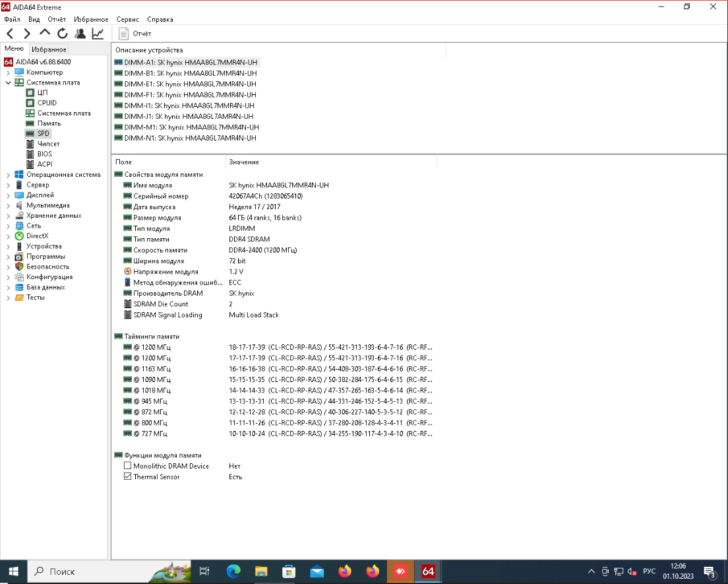Select the CPUID item icon
Screen dimensions: 728x584
(30, 103)
